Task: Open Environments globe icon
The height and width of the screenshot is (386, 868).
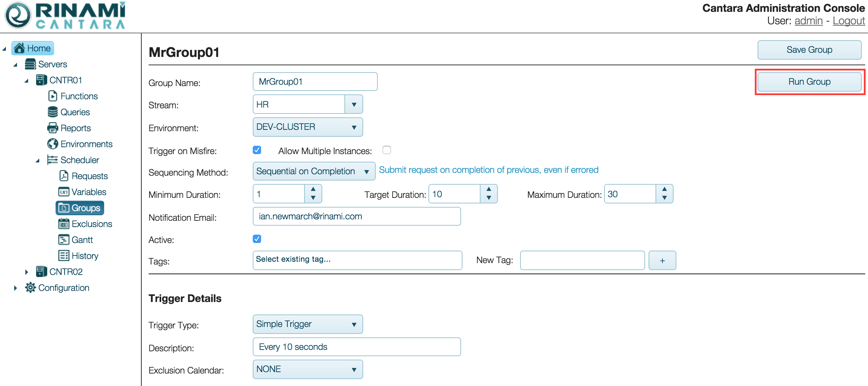Action: [52, 144]
